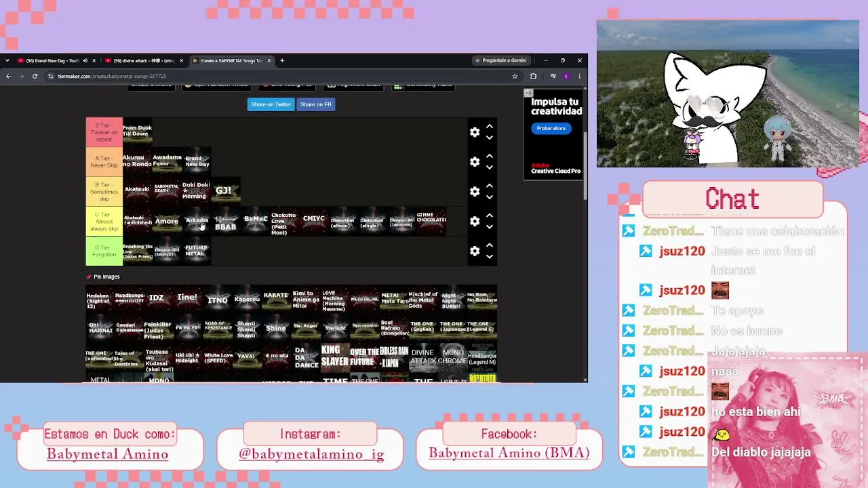Click the tiermaker.com address bar
The width and height of the screenshot is (868, 488).
278,76
